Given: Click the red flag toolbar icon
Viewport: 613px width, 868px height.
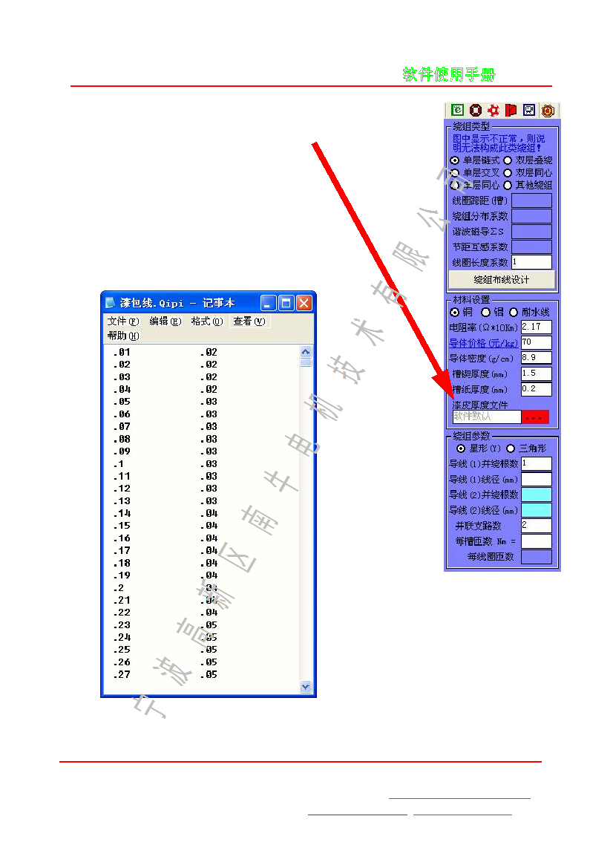Looking at the screenshot, I should click(511, 110).
